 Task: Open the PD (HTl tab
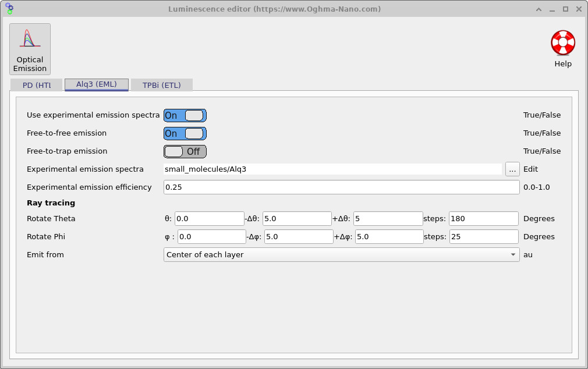(36, 84)
